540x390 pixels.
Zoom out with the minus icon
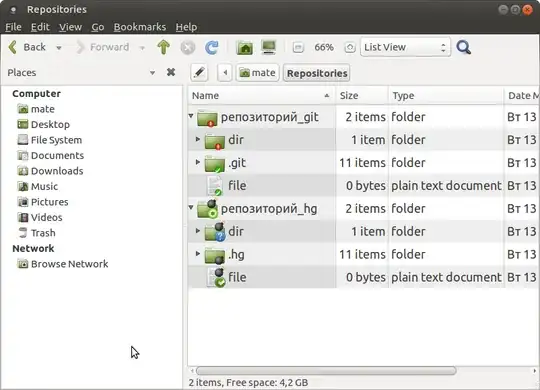(x=298, y=47)
